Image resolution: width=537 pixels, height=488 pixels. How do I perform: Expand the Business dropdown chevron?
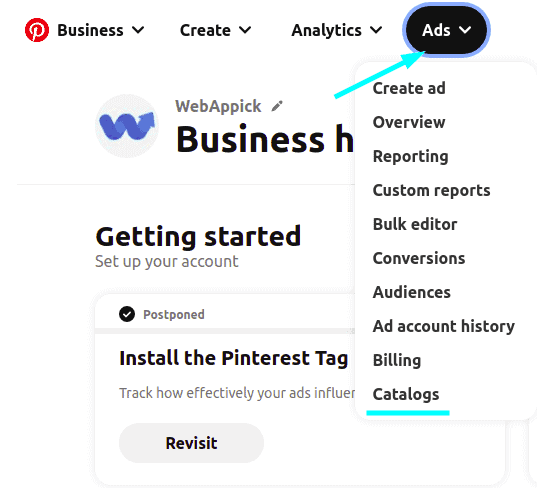(138, 30)
